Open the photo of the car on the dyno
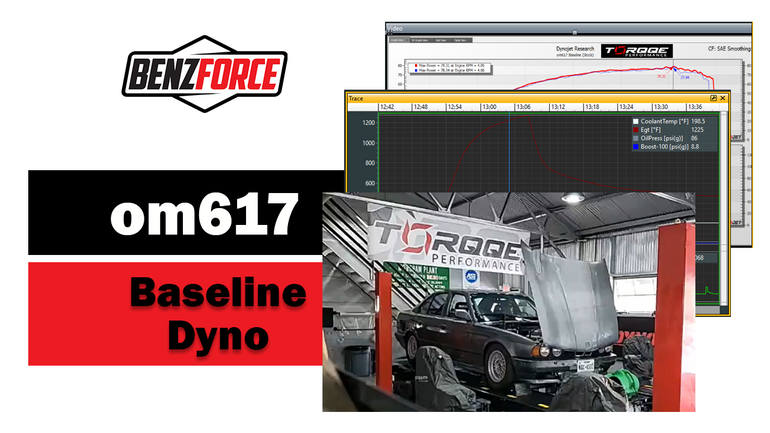Viewport: 770px width, 433px height. pos(508,302)
